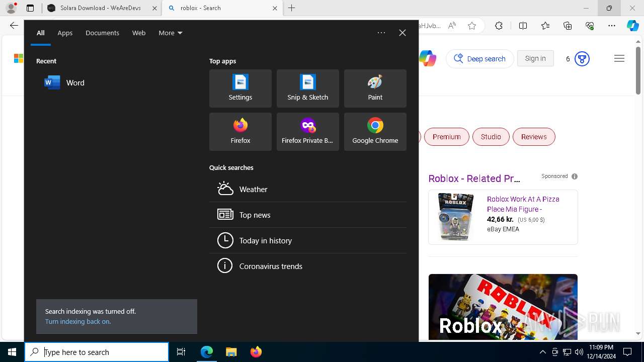Open Bing Rewards points badge

click(x=577, y=59)
